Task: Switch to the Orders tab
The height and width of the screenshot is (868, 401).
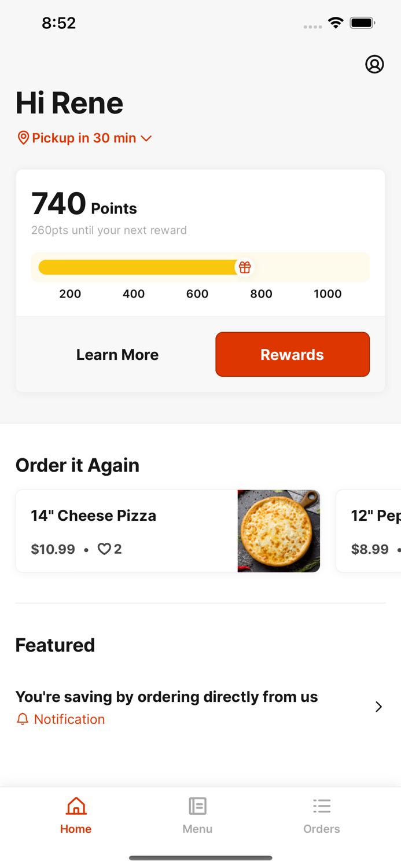Action: click(x=322, y=815)
